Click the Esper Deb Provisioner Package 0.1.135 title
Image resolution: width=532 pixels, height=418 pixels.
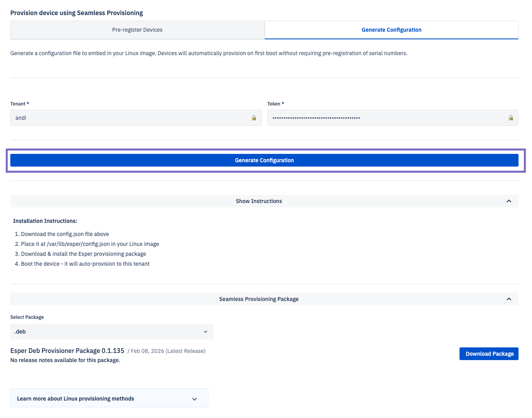point(67,351)
